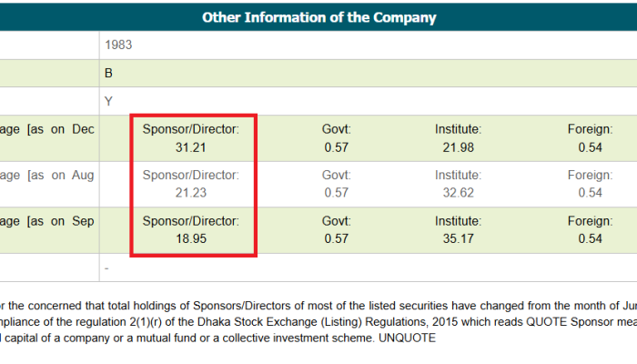Click the category value B cell

coord(109,72)
